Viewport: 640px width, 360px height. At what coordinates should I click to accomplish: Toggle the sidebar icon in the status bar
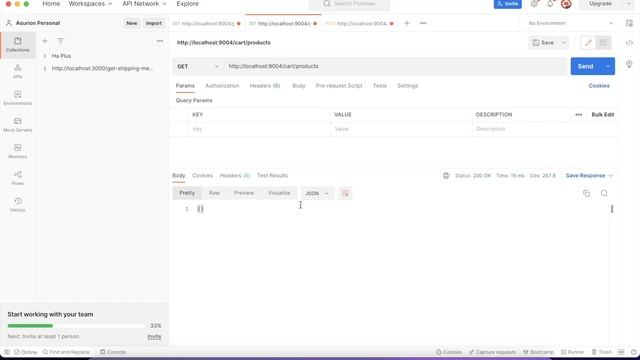7,352
